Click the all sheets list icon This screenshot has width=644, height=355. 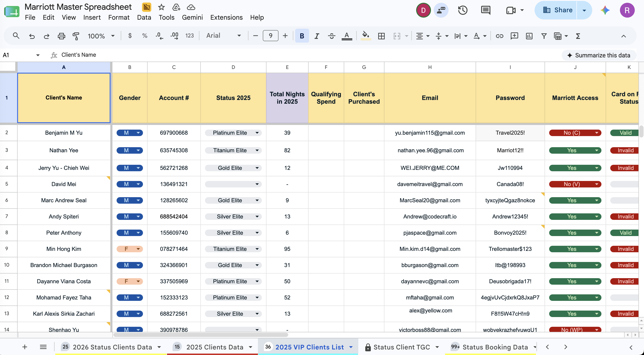coord(43,347)
